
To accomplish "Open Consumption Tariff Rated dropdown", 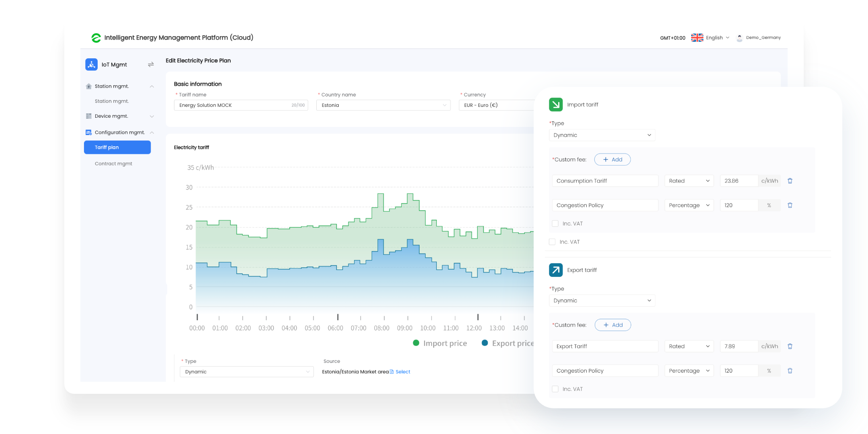I will point(689,181).
